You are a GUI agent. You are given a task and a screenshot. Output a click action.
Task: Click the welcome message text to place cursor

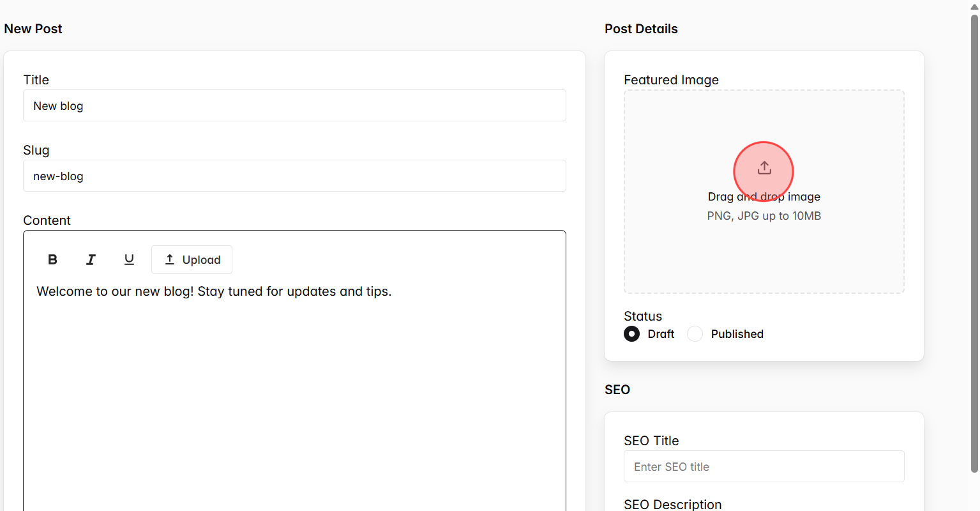[x=214, y=291]
